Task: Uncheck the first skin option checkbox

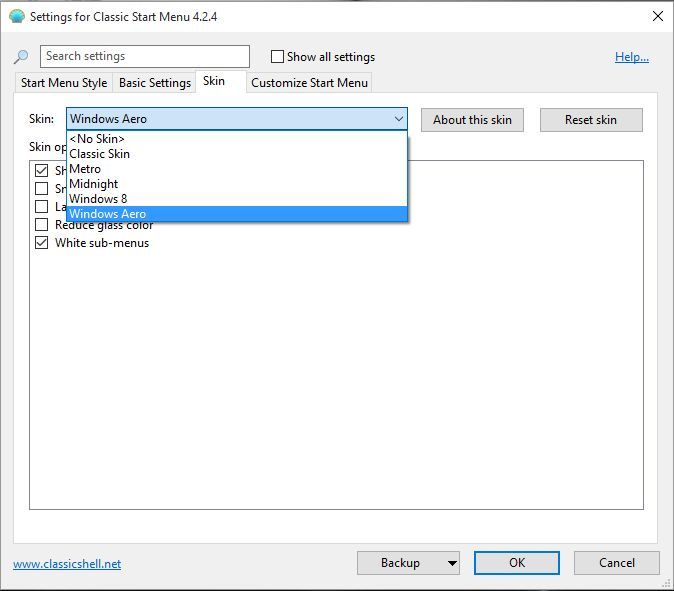Action: pyautogui.click(x=41, y=171)
